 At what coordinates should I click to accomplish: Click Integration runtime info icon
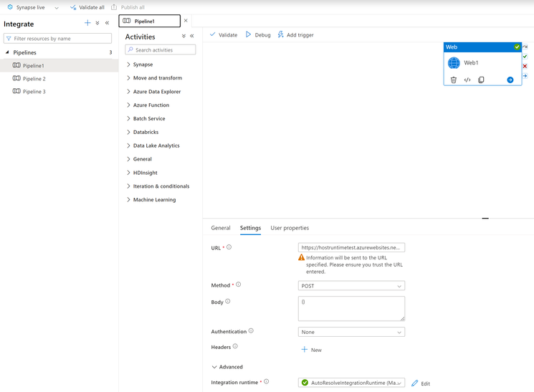pos(267,382)
